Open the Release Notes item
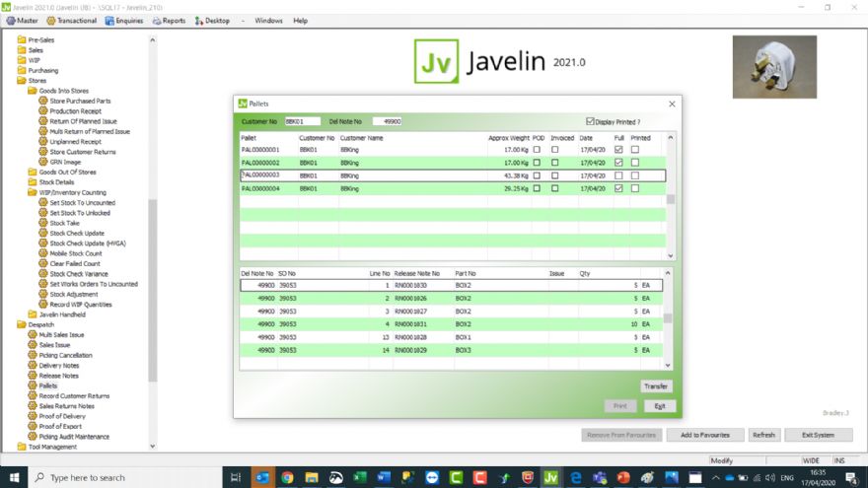The height and width of the screenshot is (488, 868). [58, 376]
